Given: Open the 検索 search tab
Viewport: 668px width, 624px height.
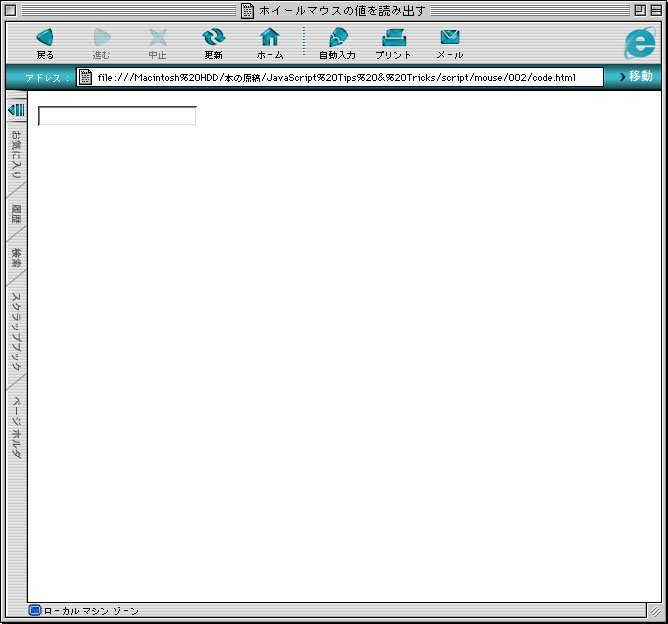Looking at the screenshot, I should click(x=16, y=258).
